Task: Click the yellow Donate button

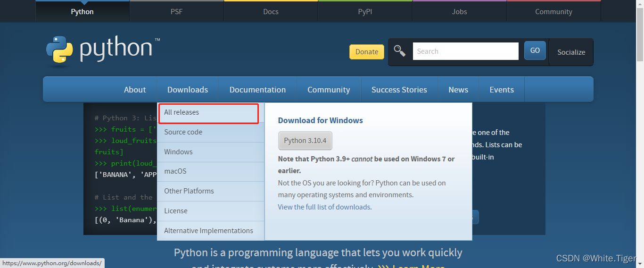Action: (x=367, y=52)
